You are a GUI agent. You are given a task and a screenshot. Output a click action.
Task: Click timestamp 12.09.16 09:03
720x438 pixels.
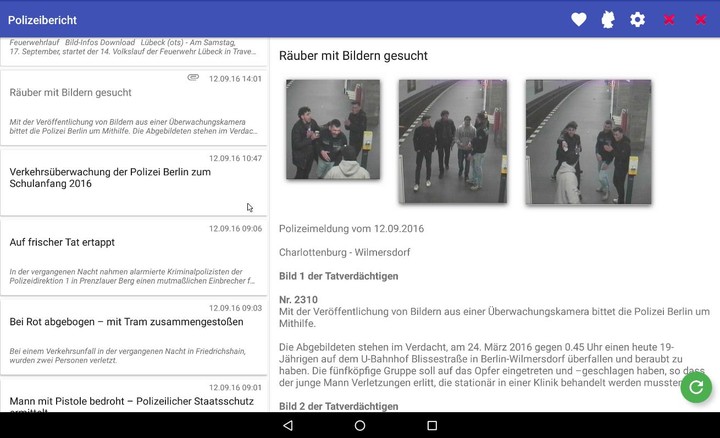click(235, 308)
